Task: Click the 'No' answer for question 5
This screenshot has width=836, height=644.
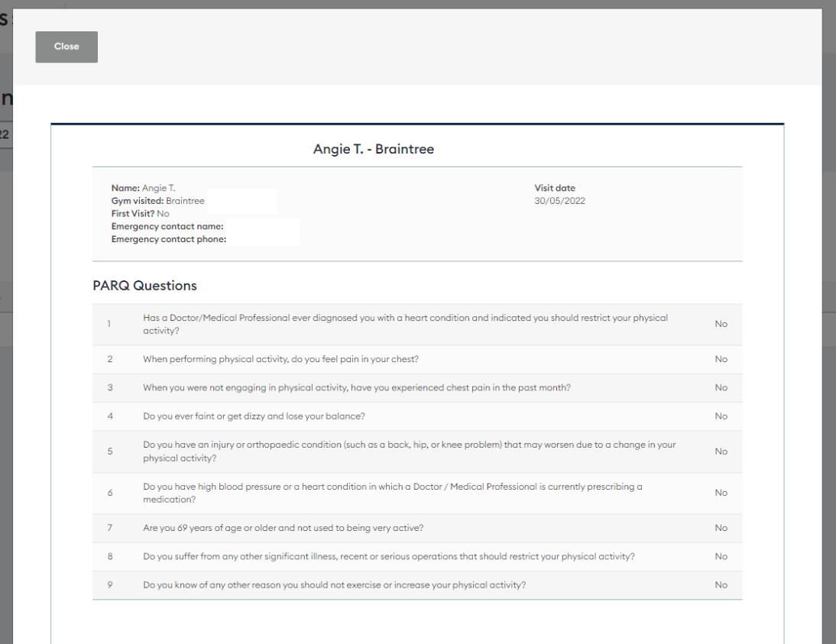Action: (x=721, y=451)
